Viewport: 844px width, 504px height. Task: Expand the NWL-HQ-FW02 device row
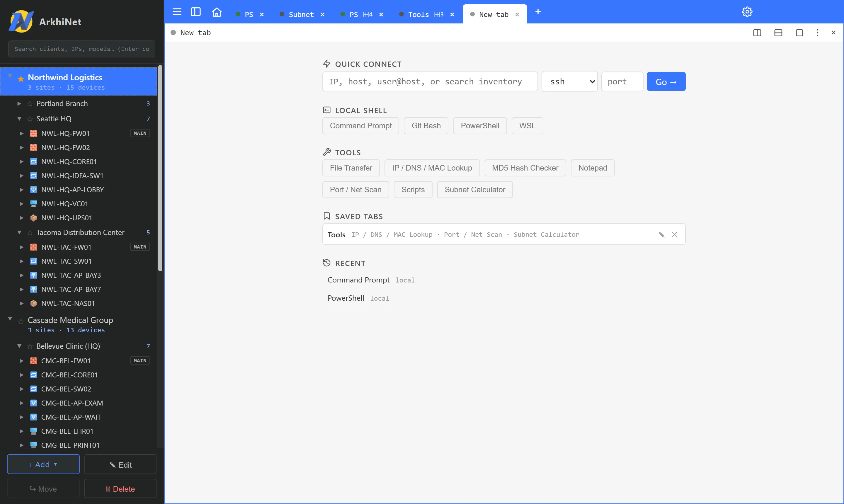click(x=21, y=147)
